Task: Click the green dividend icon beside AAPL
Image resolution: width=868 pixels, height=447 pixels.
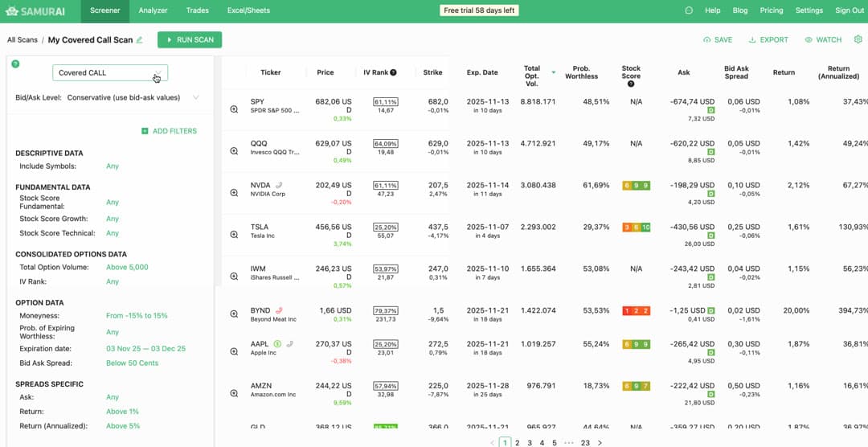Action: point(278,344)
